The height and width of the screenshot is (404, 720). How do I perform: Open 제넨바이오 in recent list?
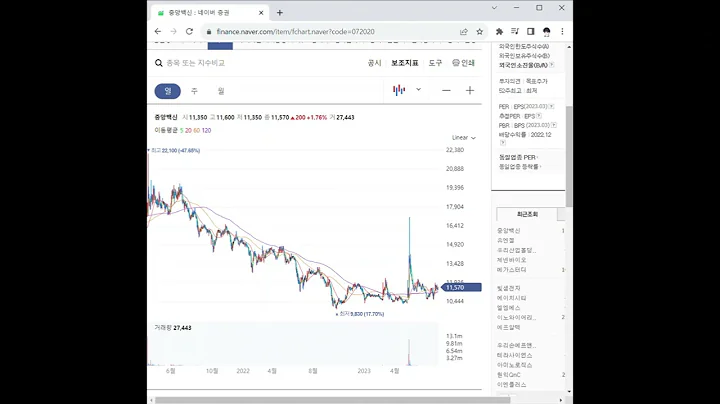tap(512, 260)
